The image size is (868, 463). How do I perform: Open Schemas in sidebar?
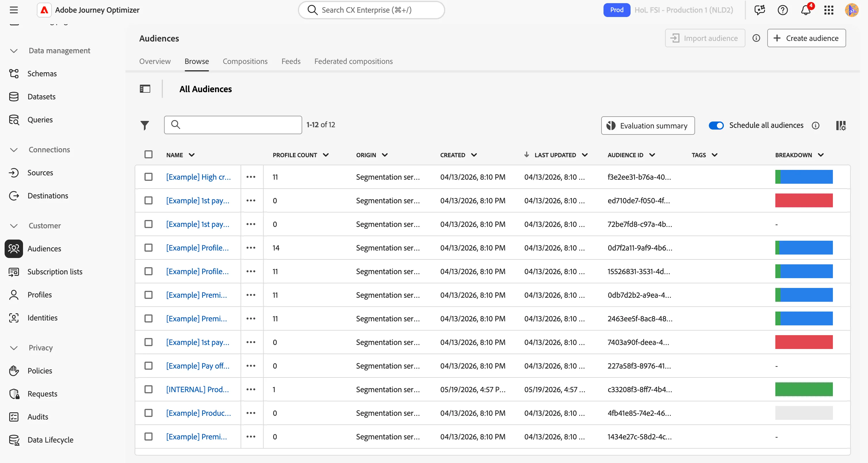[42, 73]
